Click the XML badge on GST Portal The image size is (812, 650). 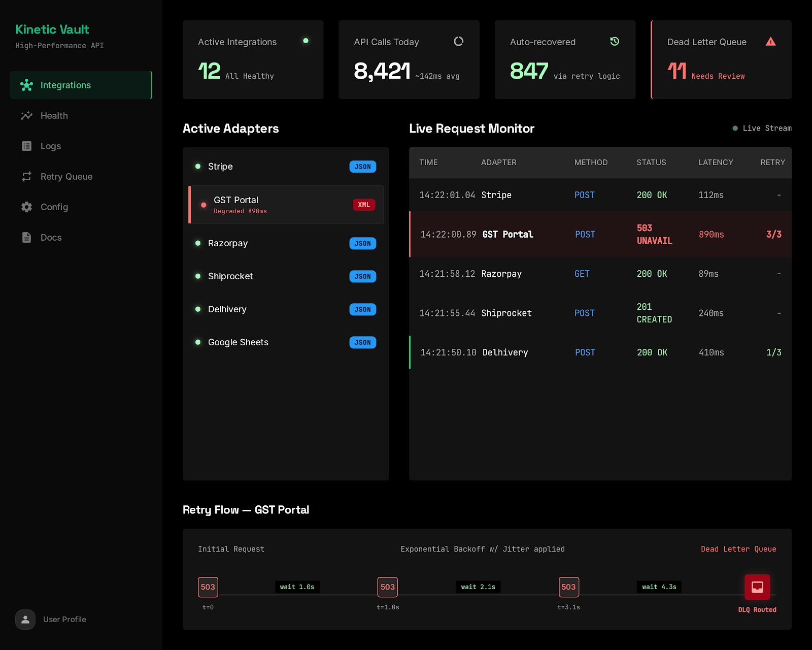point(364,205)
